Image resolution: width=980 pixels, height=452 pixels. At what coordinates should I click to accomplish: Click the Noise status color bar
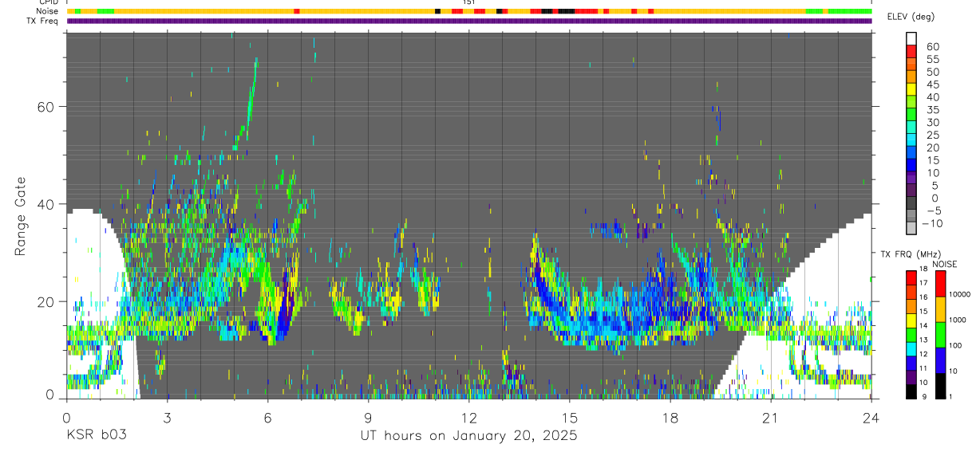pos(469,11)
